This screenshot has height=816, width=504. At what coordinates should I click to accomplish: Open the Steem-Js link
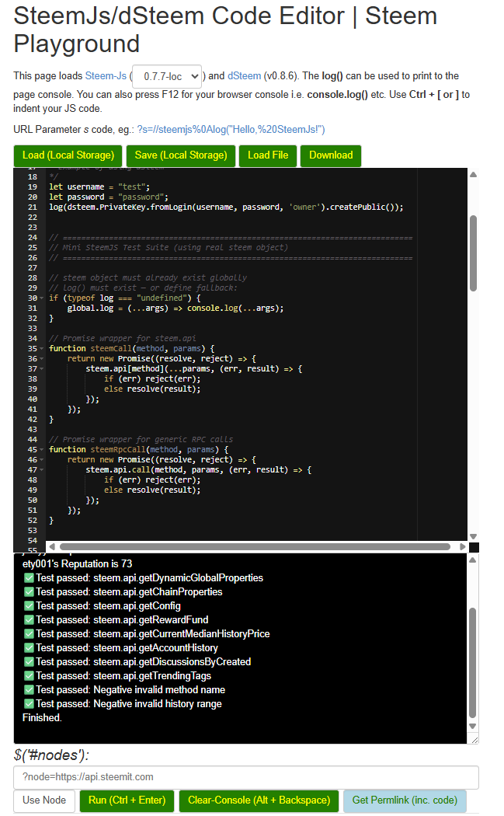(106, 76)
